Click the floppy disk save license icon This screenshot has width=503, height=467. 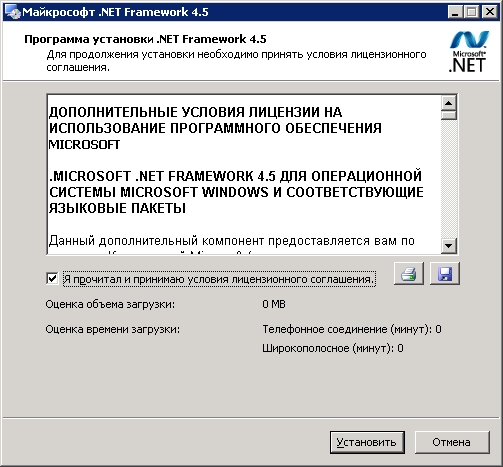[445, 274]
